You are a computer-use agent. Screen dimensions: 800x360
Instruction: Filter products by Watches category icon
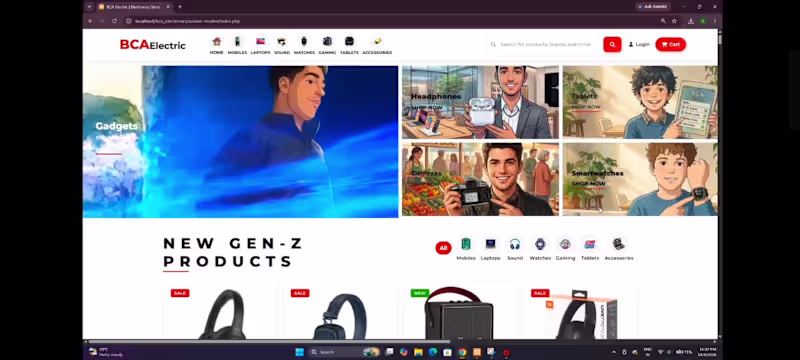540,249
